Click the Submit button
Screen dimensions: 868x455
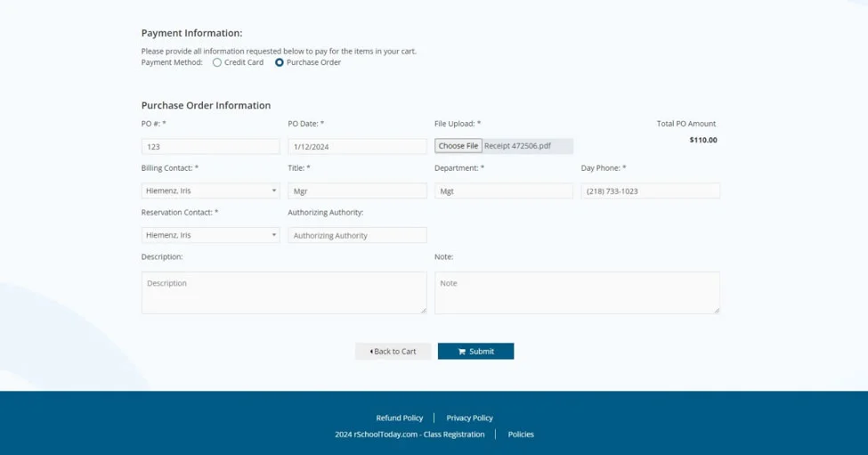click(475, 352)
